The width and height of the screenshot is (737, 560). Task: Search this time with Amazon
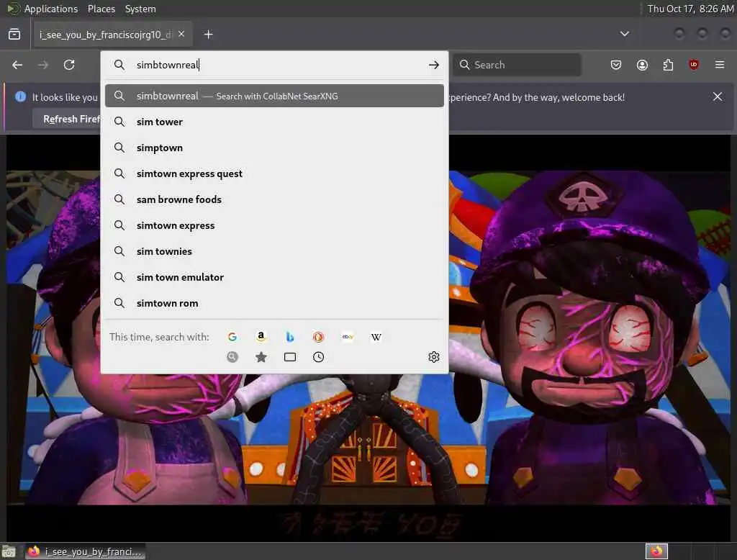pyautogui.click(x=261, y=337)
